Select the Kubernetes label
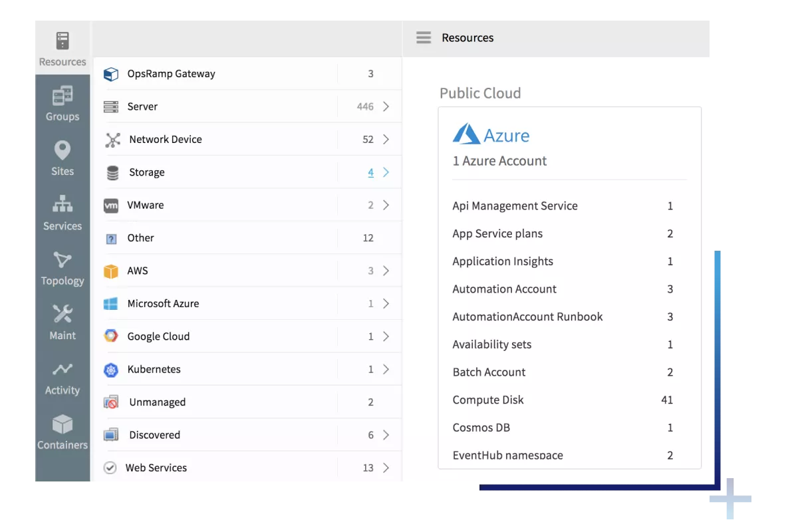Image resolution: width=798 pixels, height=532 pixels. tap(154, 369)
